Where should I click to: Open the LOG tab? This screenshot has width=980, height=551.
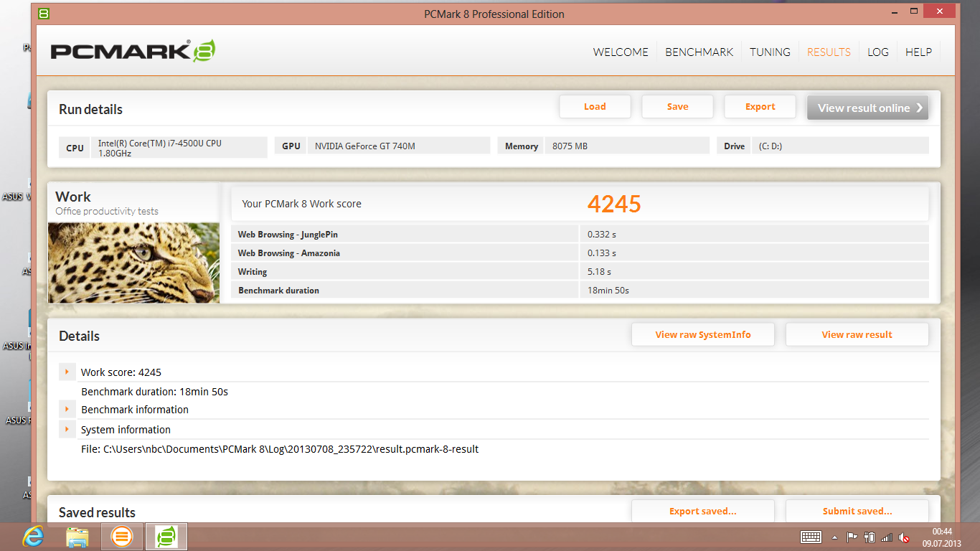(x=878, y=52)
